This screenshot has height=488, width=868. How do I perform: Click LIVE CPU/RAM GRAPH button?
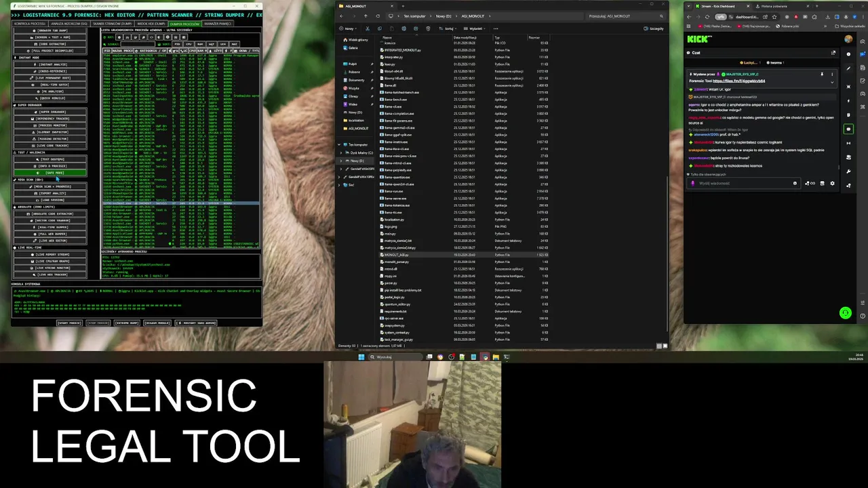click(51, 261)
